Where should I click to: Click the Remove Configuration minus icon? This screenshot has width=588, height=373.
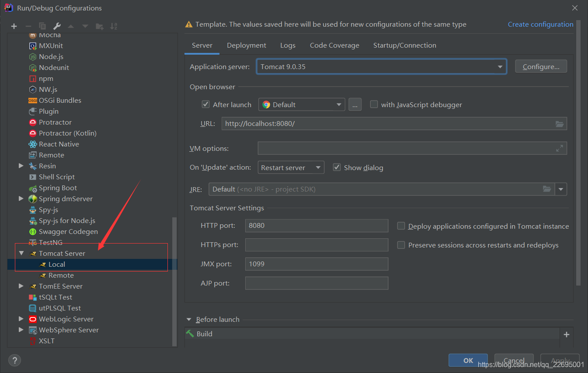tap(28, 26)
